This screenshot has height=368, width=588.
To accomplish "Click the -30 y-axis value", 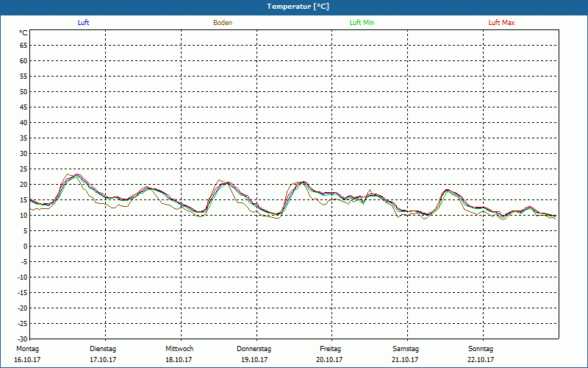I will tap(23, 339).
